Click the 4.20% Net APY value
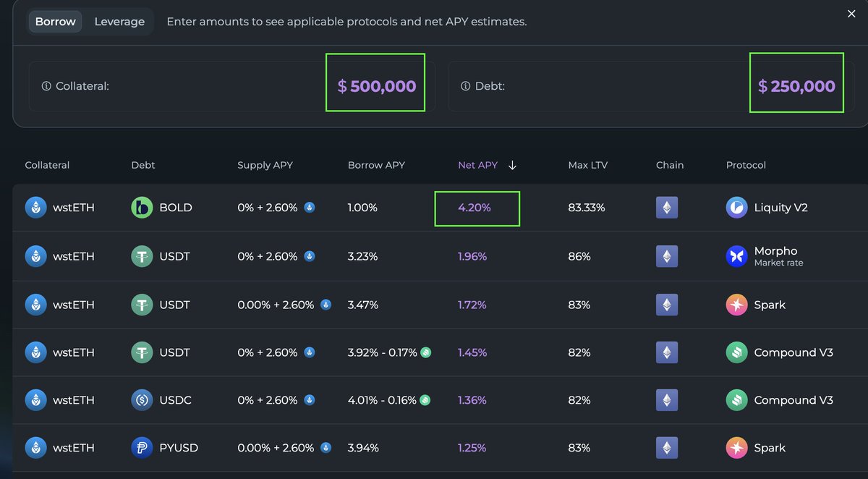 click(475, 208)
